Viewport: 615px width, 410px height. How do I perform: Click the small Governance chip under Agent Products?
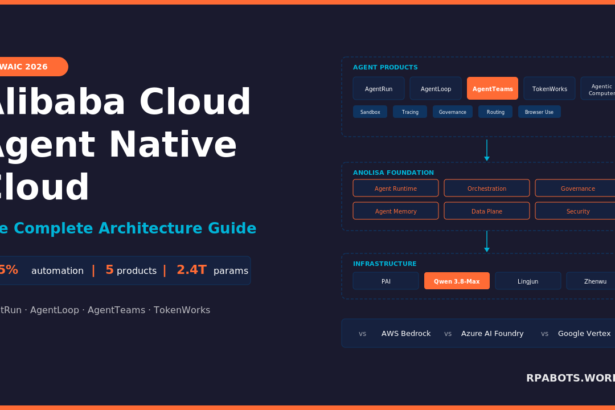click(x=453, y=112)
